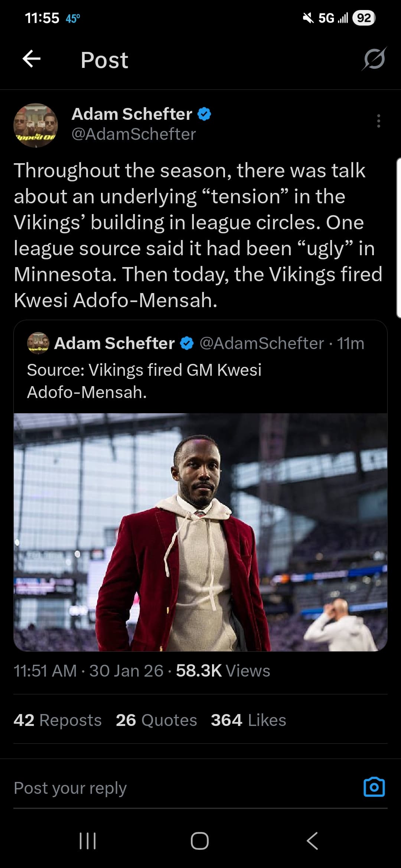Tap the Android recent apps button
401x868 pixels.
point(88,841)
